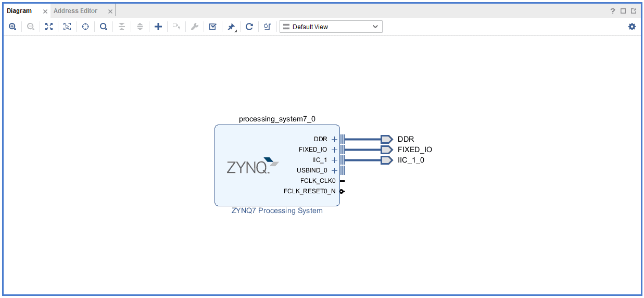Expand the IIC_1 interface pin

[334, 160]
